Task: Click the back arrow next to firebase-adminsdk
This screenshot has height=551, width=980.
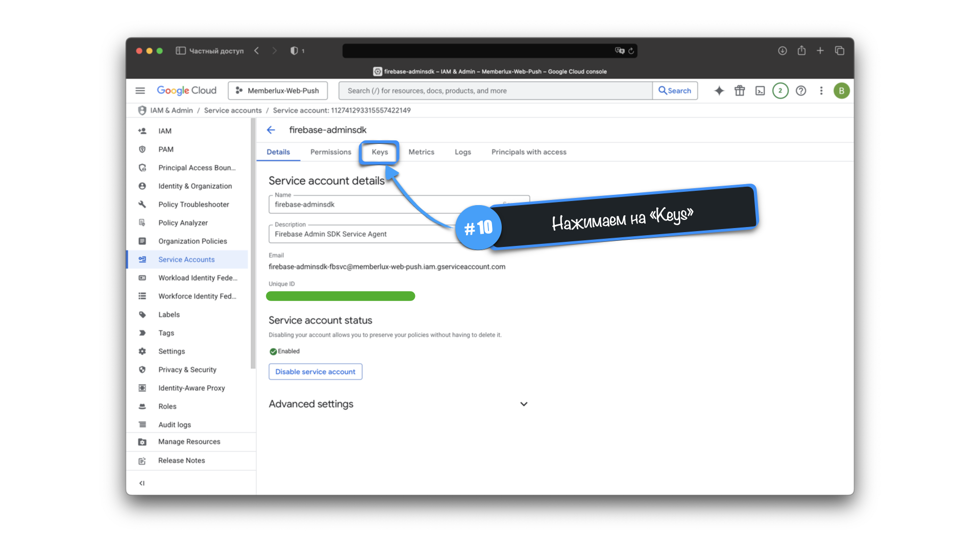Action: (271, 130)
